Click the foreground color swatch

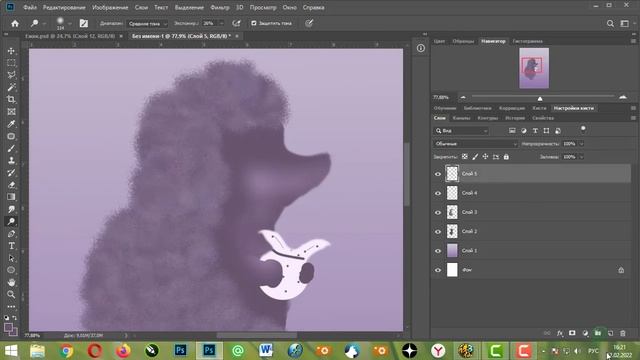8,327
